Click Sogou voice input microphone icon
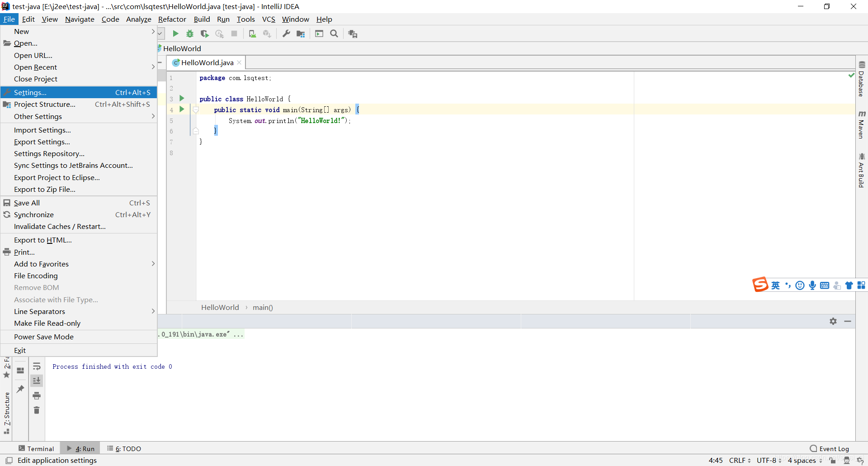 [812, 285]
